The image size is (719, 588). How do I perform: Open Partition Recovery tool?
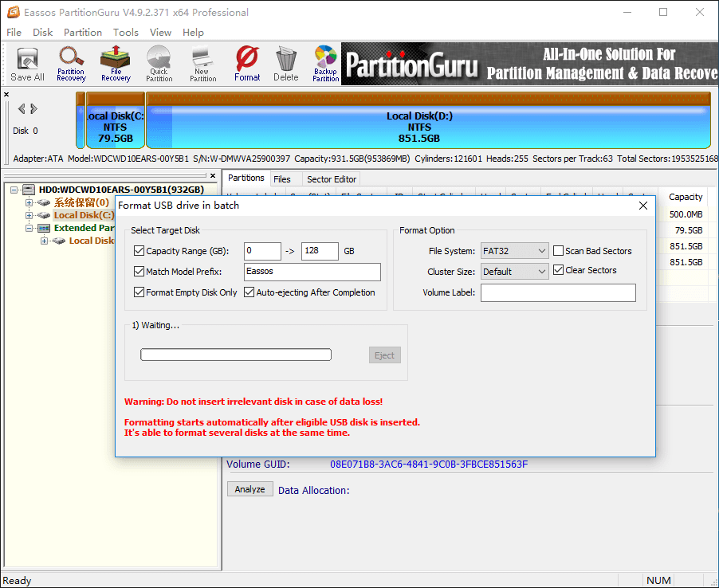71,65
